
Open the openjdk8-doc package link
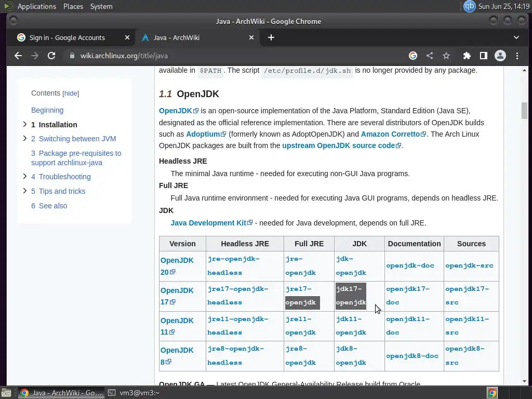[x=412, y=356]
